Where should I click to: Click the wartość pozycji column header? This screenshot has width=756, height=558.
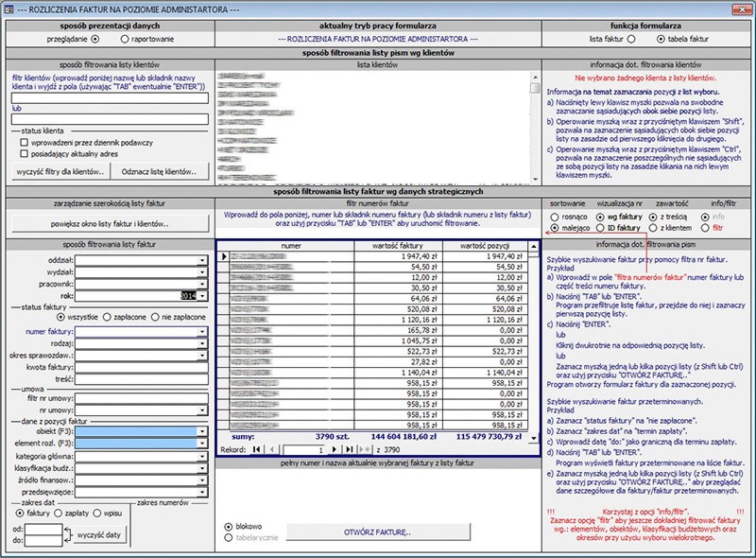[485, 246]
